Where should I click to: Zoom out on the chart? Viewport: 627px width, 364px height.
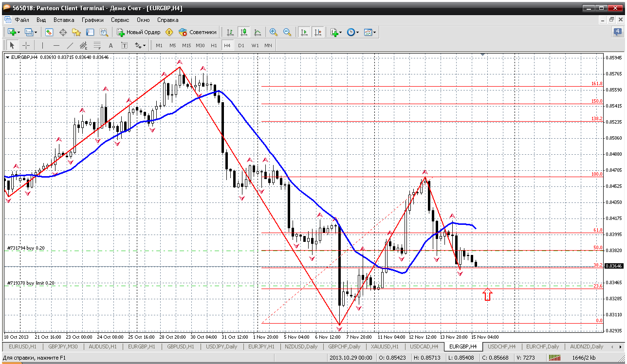coord(287,32)
